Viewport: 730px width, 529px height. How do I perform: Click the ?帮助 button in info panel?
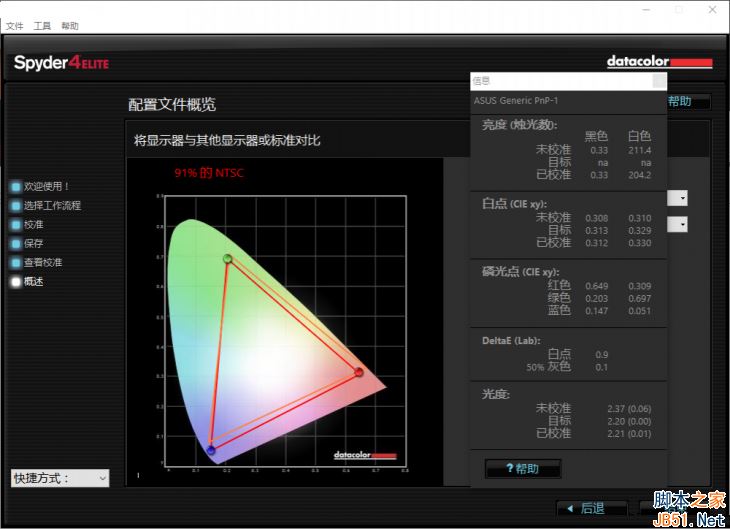523,468
